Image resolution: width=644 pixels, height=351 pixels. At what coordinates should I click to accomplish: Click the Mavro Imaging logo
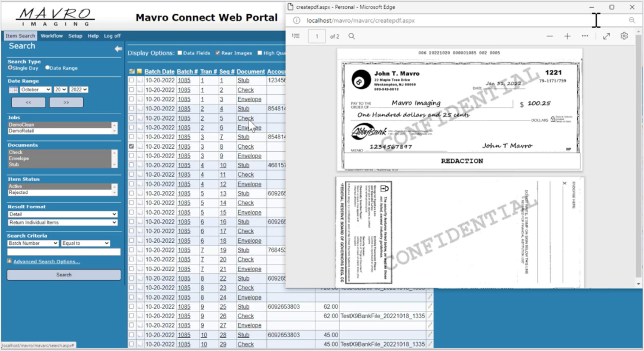[x=55, y=17]
